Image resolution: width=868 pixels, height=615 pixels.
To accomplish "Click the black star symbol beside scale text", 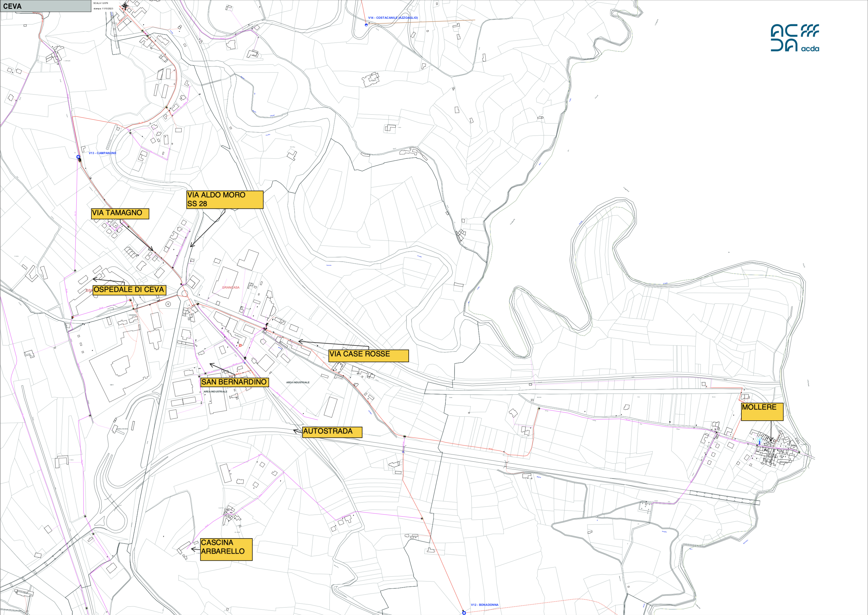I will point(126,6).
